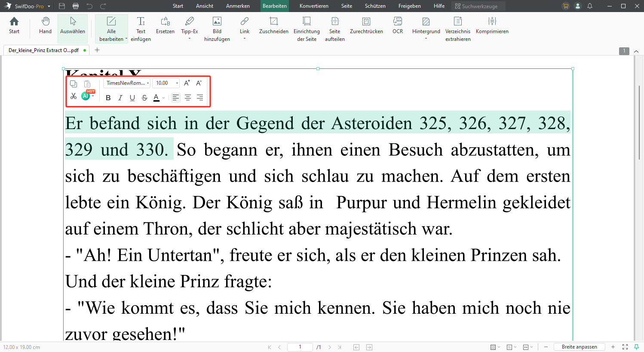Open the Freigeben menu tab
644x352 pixels.
(410, 6)
